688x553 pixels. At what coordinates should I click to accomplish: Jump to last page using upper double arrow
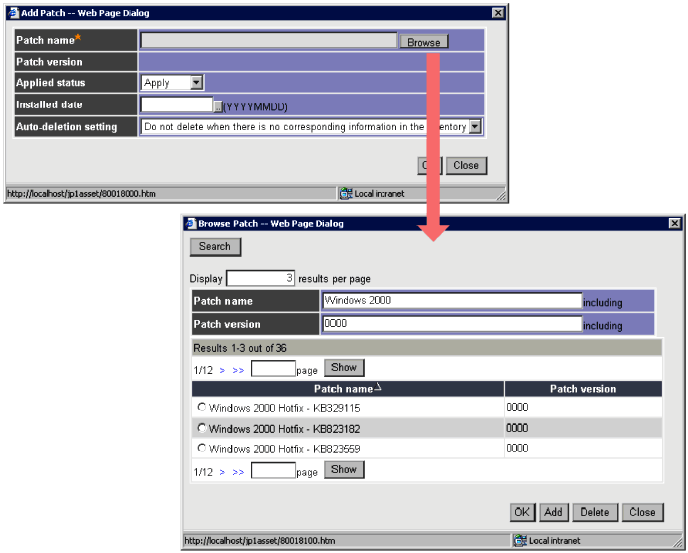[x=238, y=370]
